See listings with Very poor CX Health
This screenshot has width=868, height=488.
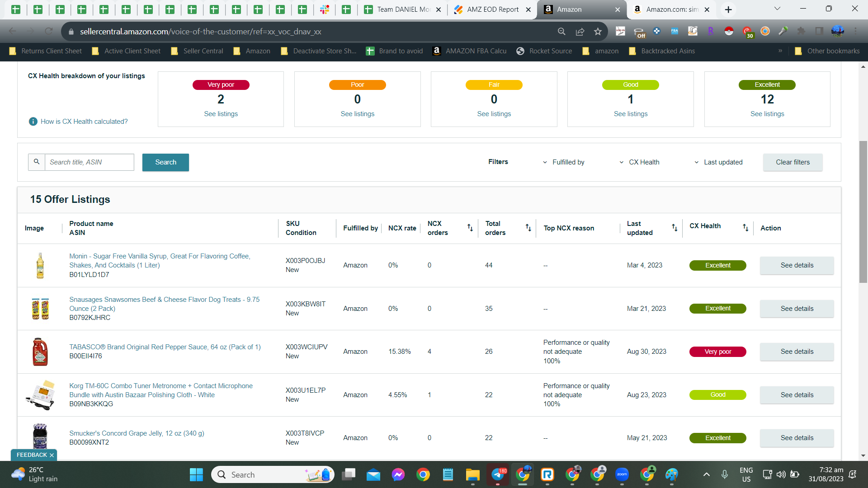221,114
